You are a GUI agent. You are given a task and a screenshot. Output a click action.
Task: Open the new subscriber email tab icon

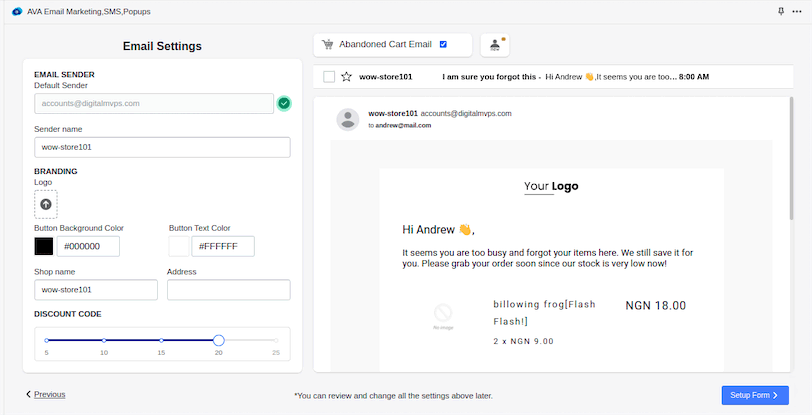click(x=495, y=45)
